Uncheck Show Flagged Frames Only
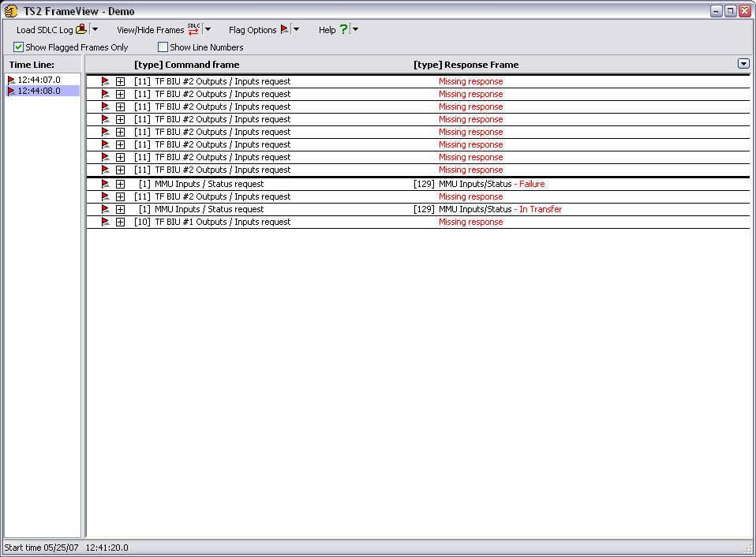Viewport: 756px width, 557px height. (x=19, y=47)
